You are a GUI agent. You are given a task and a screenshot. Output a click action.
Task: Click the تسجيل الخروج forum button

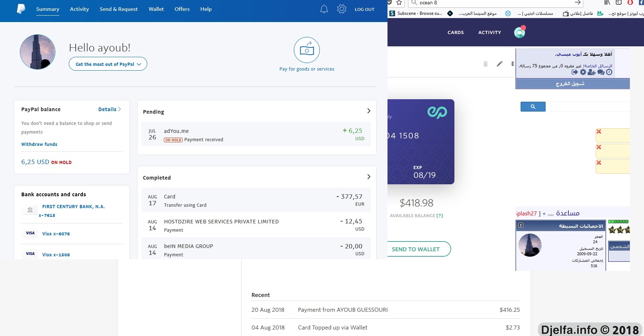click(573, 84)
